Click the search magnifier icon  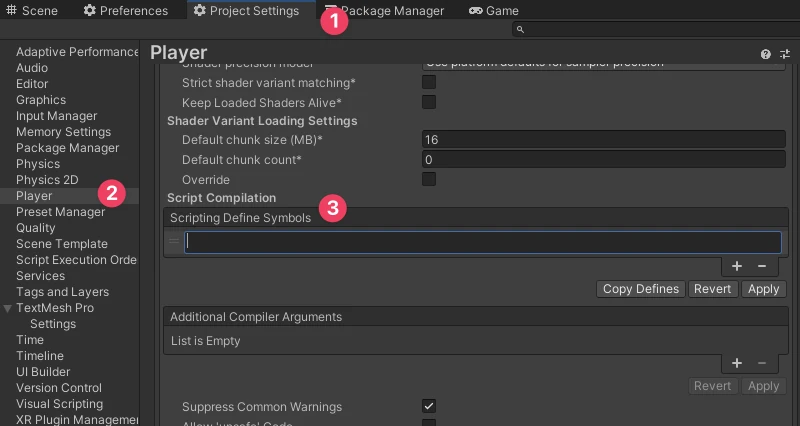pyautogui.click(x=520, y=30)
